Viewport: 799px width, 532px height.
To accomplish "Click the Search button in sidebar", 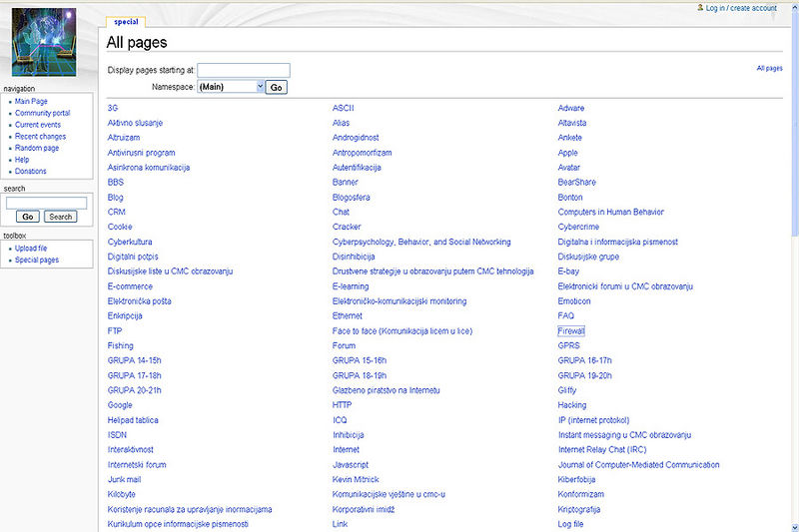I will pos(61,217).
